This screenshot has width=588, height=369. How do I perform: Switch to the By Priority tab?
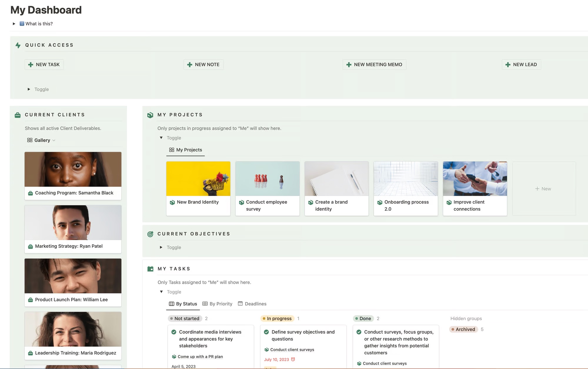(x=218, y=304)
